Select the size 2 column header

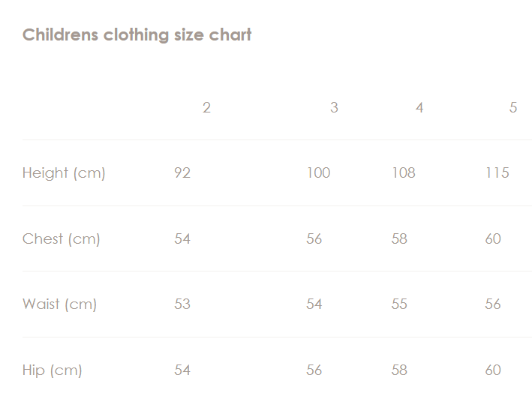(206, 107)
